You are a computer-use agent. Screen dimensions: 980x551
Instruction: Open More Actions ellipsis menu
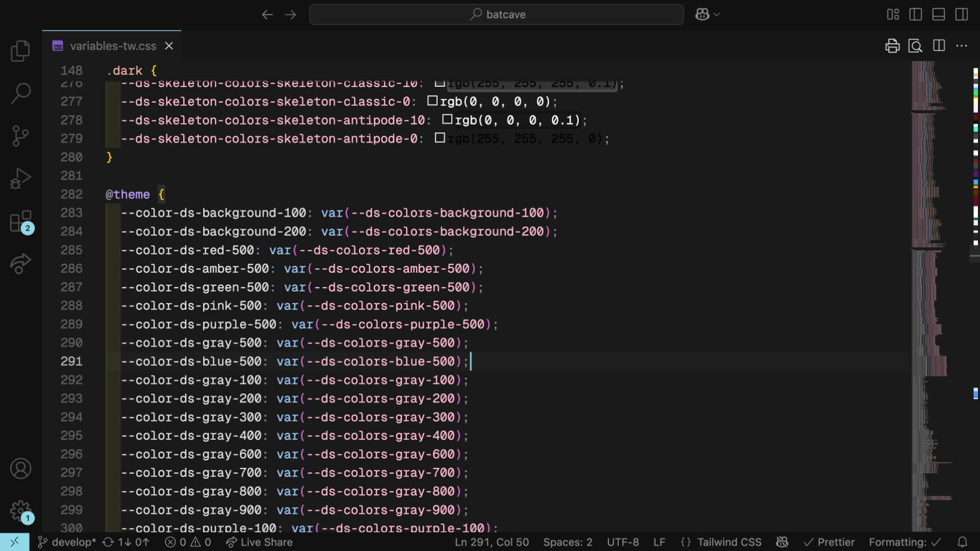[962, 46]
